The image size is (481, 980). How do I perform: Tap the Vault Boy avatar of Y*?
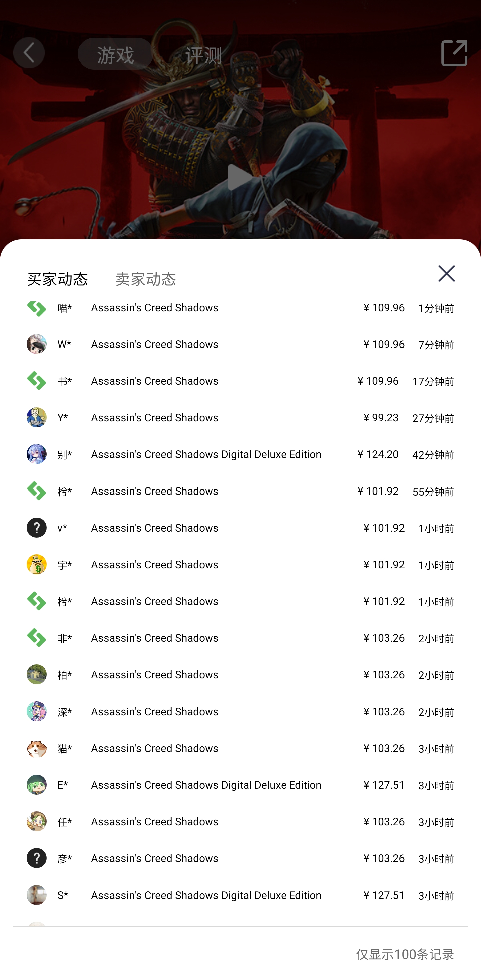pyautogui.click(x=36, y=418)
